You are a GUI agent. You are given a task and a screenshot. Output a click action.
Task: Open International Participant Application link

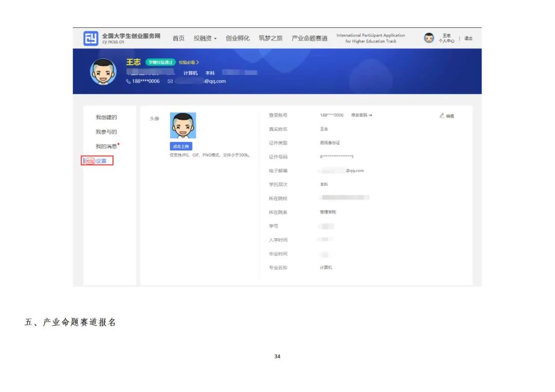coord(371,39)
